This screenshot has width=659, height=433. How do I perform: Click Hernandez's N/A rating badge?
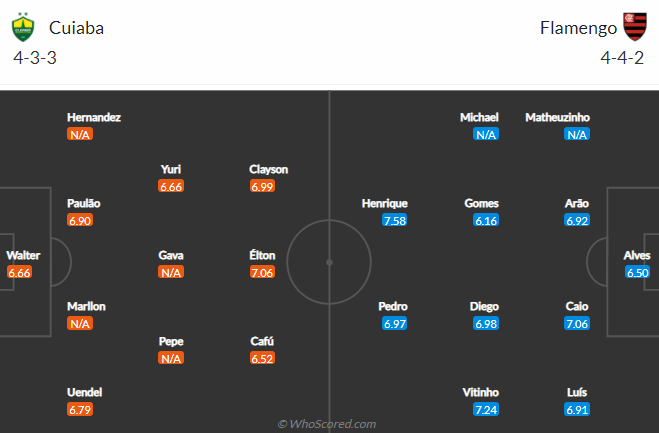[80, 135]
